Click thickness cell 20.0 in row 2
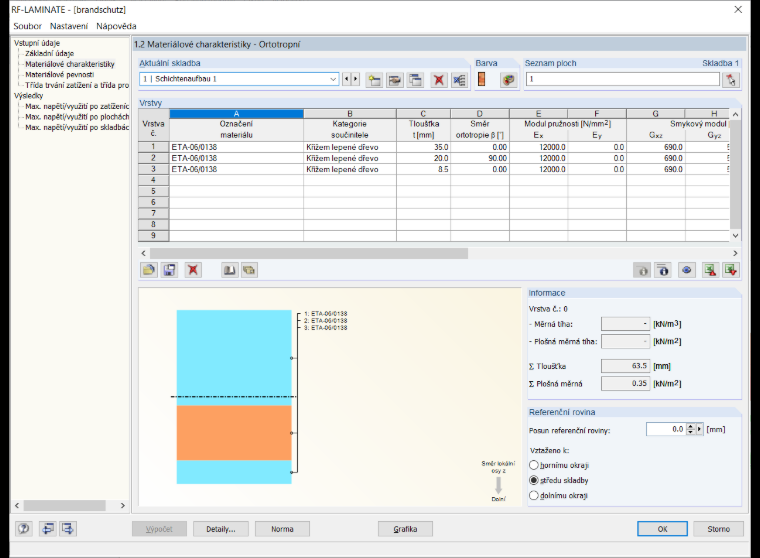 [423, 158]
